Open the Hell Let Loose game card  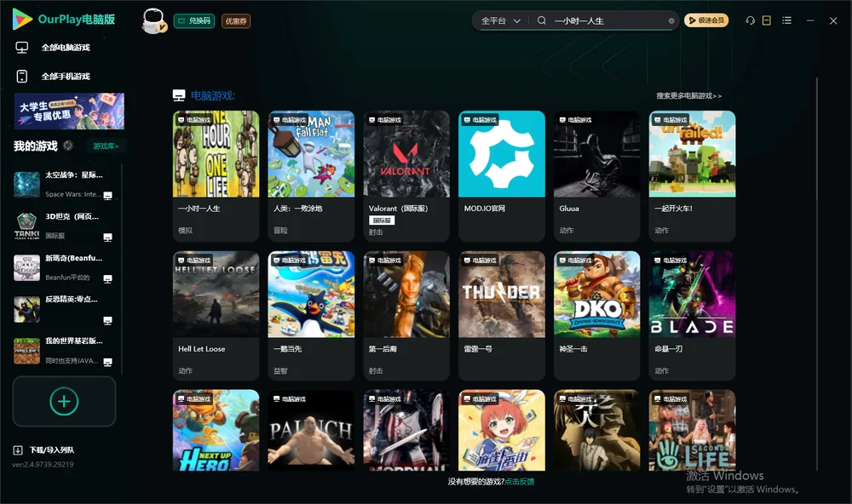216,316
